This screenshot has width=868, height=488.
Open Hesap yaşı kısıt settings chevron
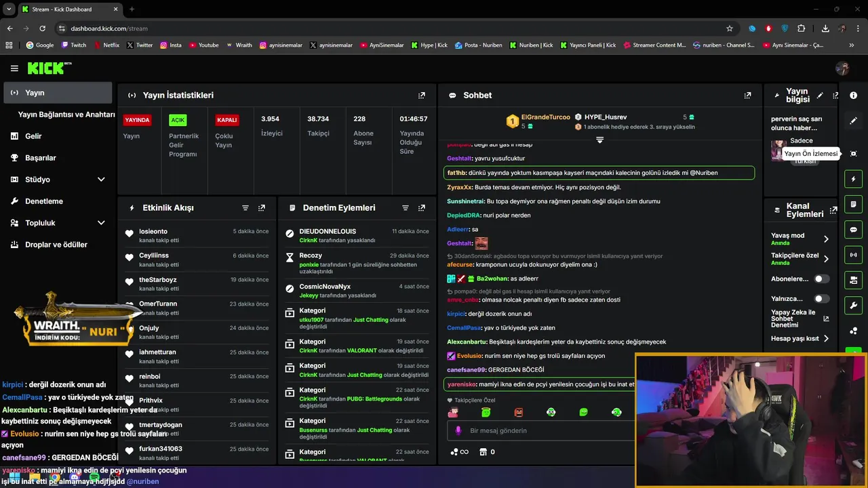point(826,338)
